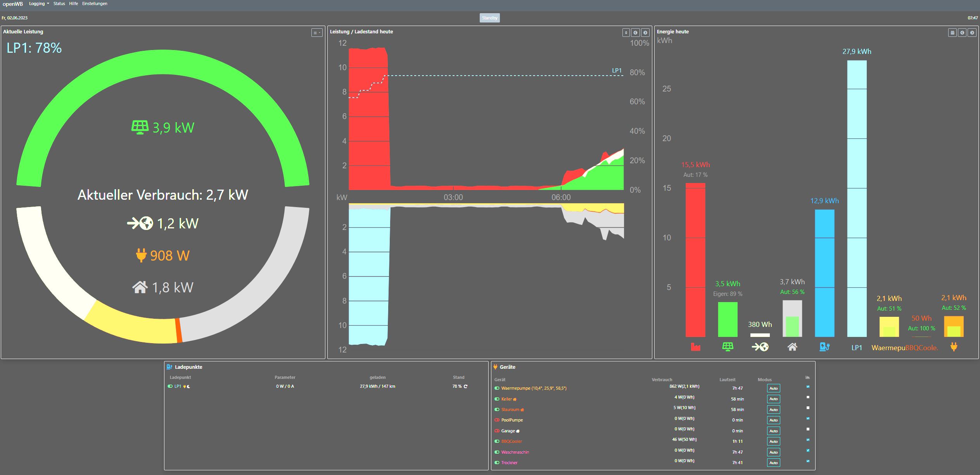The width and height of the screenshot is (980, 475).
Task: Click left arrow in Leistung / Ladestand panel
Action: (x=635, y=33)
